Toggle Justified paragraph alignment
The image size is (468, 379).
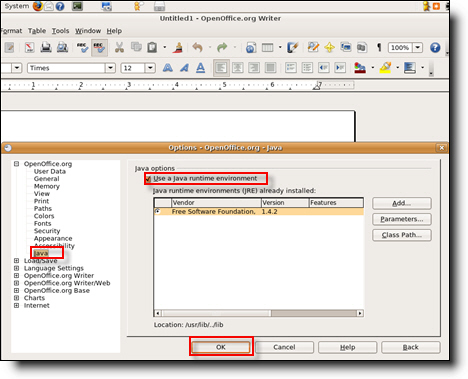(x=270, y=68)
